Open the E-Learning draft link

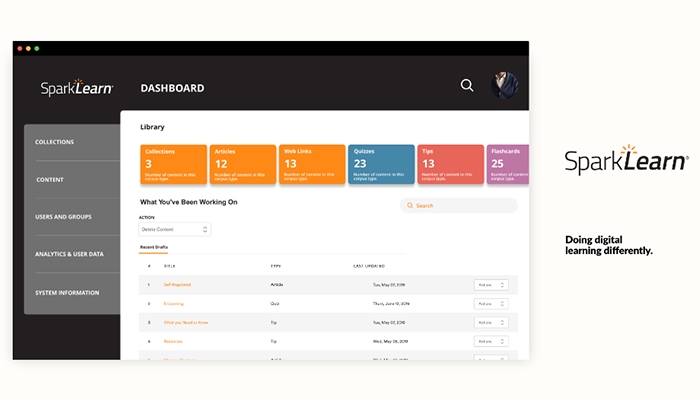pos(174,304)
